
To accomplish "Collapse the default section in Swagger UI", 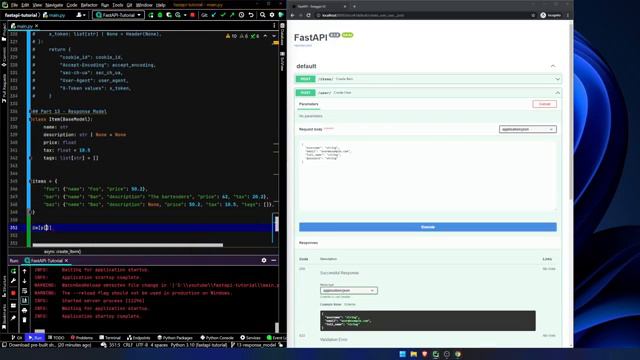I will (553, 66).
